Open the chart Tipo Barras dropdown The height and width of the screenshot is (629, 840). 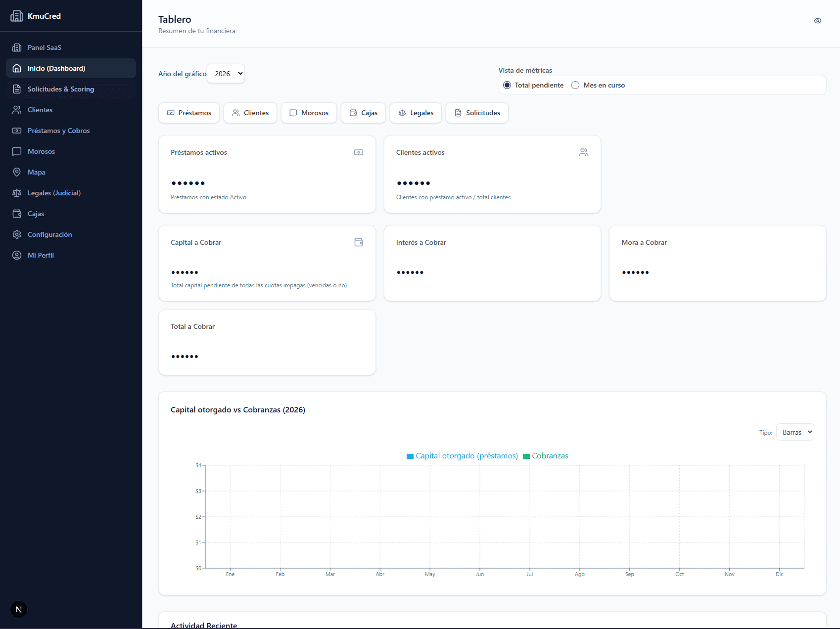[x=795, y=432]
